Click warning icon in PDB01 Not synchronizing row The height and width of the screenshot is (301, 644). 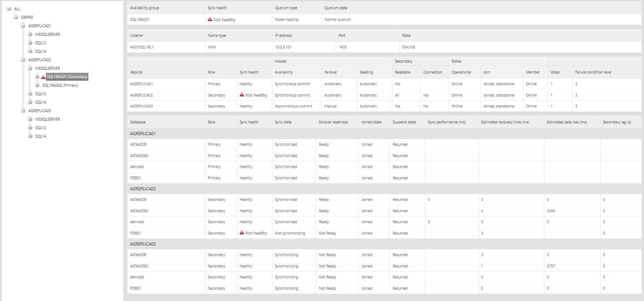tap(242, 233)
